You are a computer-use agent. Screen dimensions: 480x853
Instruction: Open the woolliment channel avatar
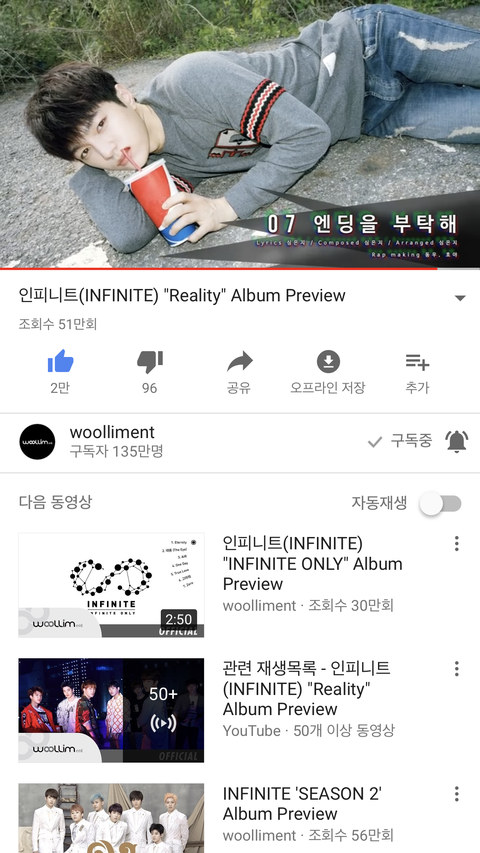(37, 442)
